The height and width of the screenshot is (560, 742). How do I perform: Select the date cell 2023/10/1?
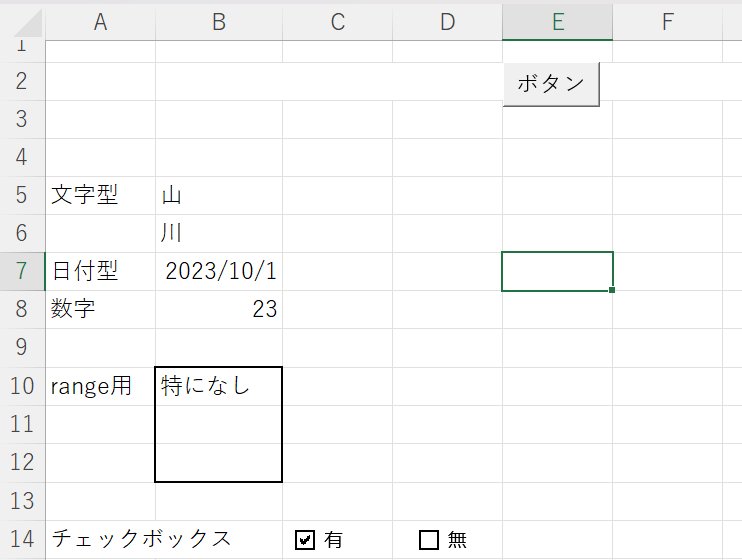pyautogui.click(x=219, y=271)
